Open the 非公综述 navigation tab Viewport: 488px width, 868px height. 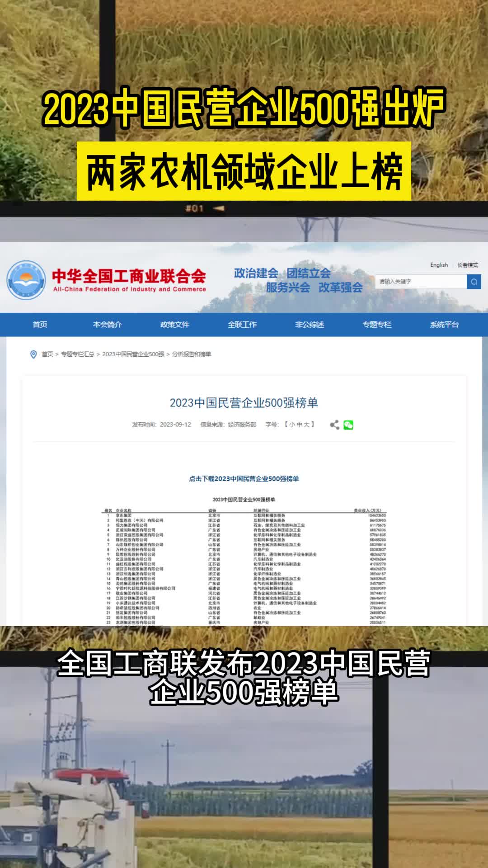pos(310,325)
